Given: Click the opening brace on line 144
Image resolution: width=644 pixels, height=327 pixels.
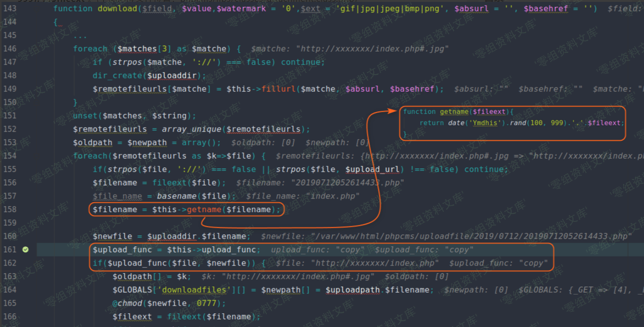Looking at the screenshot, I should [x=56, y=22].
